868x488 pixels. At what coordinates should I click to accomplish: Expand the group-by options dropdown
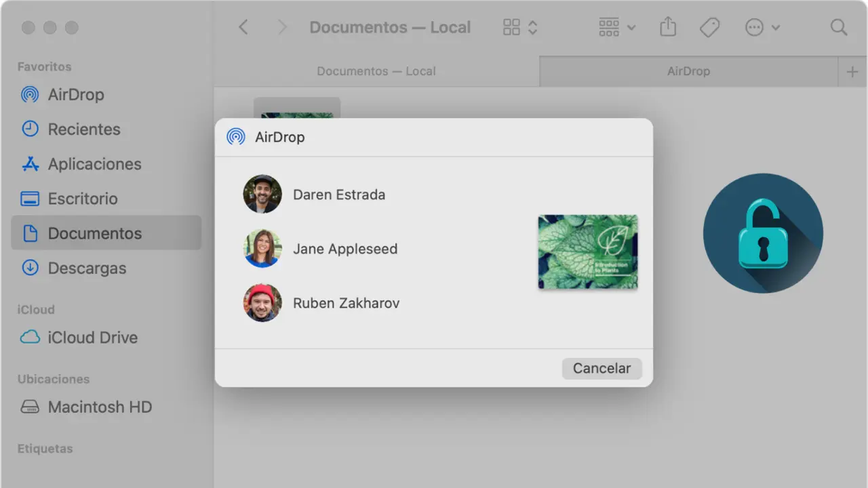(617, 27)
